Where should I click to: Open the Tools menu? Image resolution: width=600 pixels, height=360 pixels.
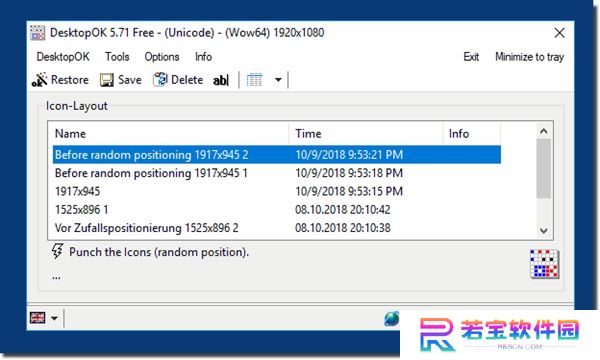117,57
